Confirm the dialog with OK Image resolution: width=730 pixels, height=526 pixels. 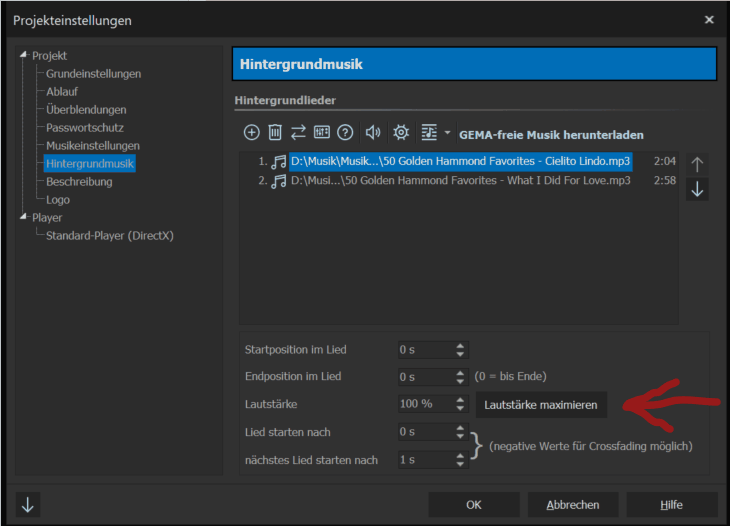coord(473,505)
